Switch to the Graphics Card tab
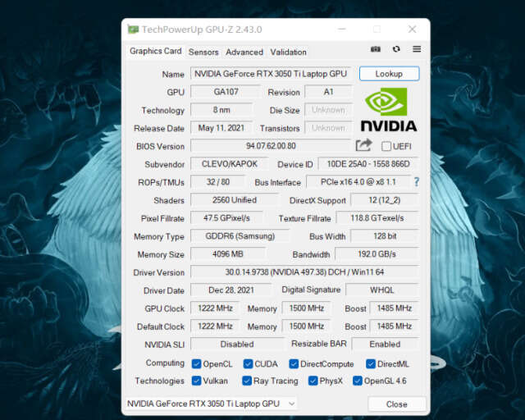Image resolution: width=525 pixels, height=420 pixels. pos(155,51)
